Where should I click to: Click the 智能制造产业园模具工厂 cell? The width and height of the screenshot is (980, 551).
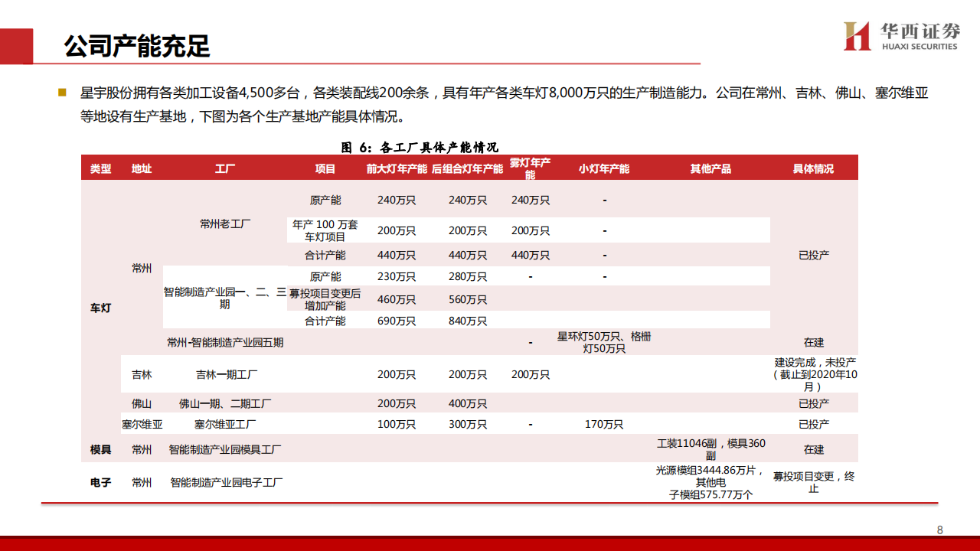click(225, 449)
